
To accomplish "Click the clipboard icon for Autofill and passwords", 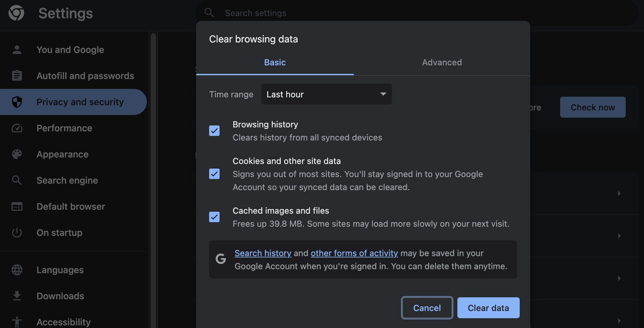I will (x=17, y=76).
